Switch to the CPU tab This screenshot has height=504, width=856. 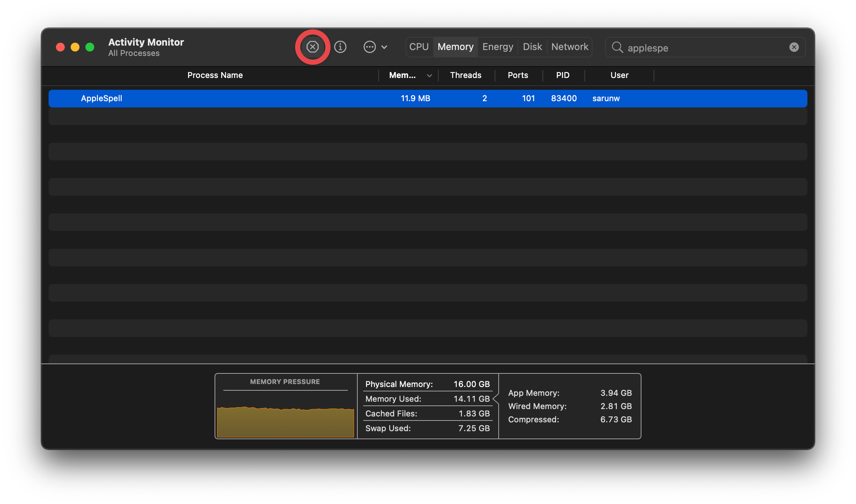coord(419,47)
